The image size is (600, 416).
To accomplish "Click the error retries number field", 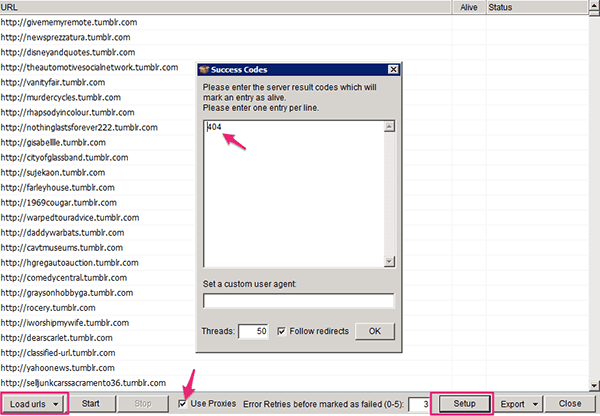I will point(419,403).
